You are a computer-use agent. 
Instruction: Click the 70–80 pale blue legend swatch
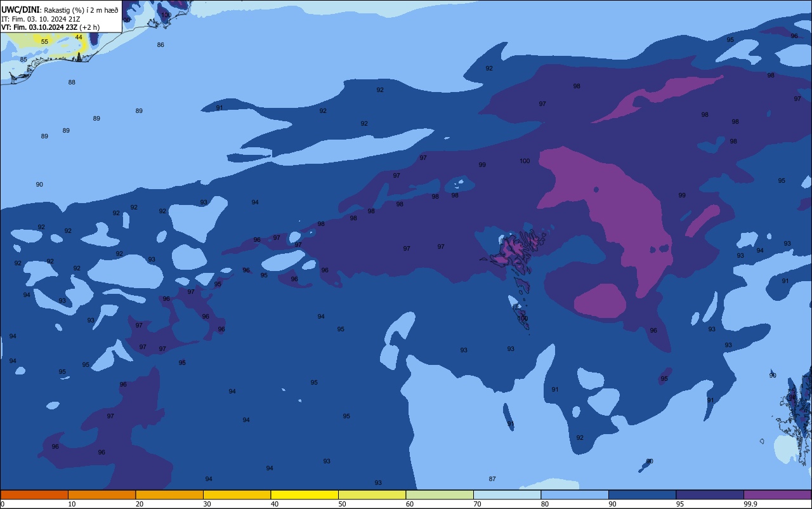coord(507,494)
